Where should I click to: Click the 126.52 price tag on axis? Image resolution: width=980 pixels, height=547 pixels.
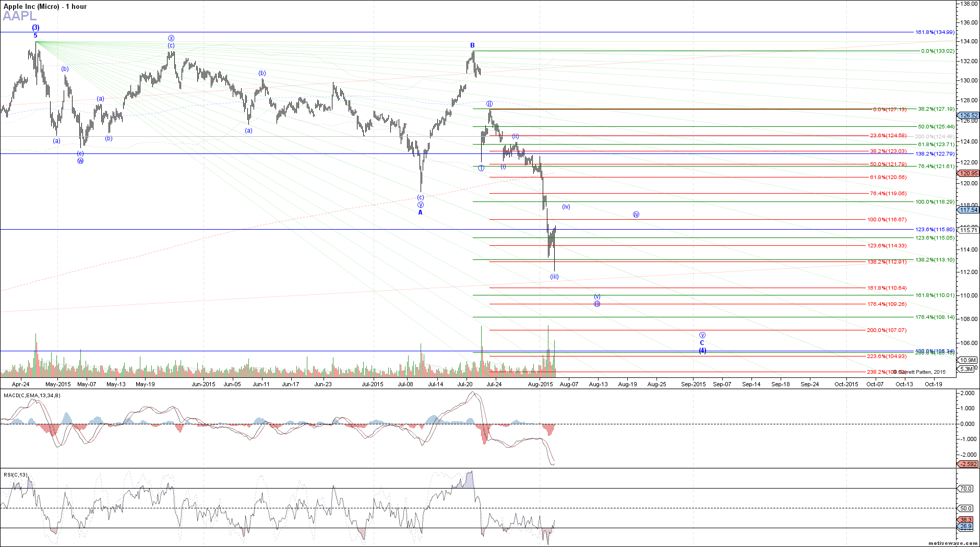click(x=969, y=115)
